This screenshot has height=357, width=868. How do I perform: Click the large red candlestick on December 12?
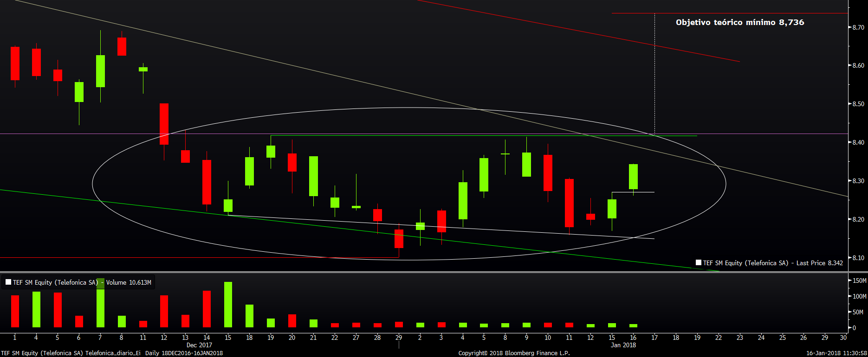164,124
